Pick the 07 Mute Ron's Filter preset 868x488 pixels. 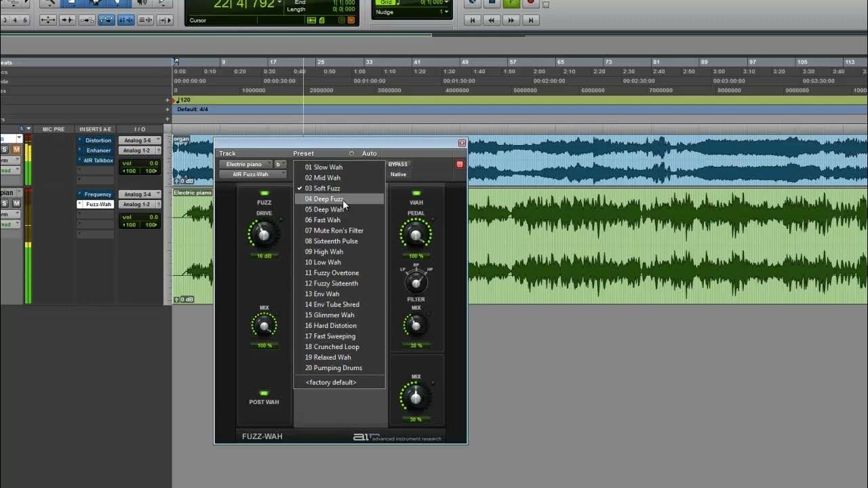coord(339,230)
